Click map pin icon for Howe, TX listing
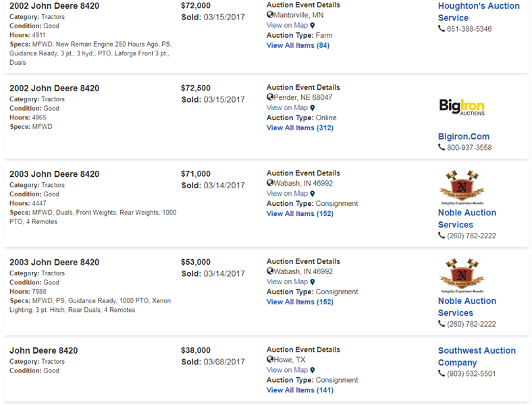This screenshot has height=405, width=532. point(313,371)
